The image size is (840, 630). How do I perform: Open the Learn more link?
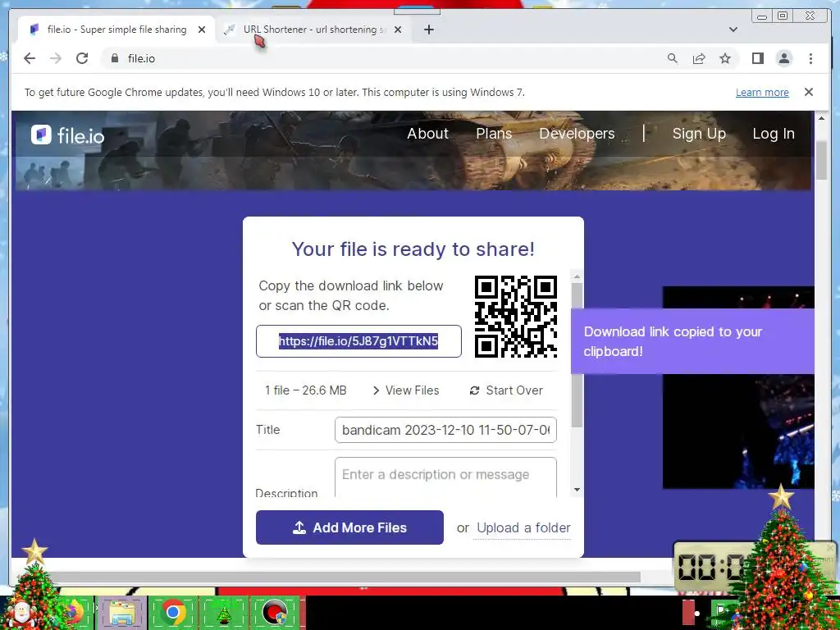coord(762,92)
